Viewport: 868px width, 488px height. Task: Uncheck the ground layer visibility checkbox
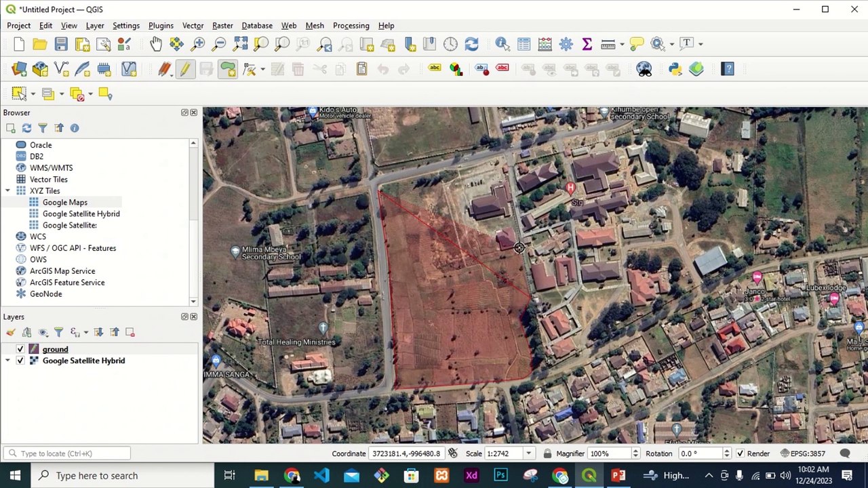point(20,349)
